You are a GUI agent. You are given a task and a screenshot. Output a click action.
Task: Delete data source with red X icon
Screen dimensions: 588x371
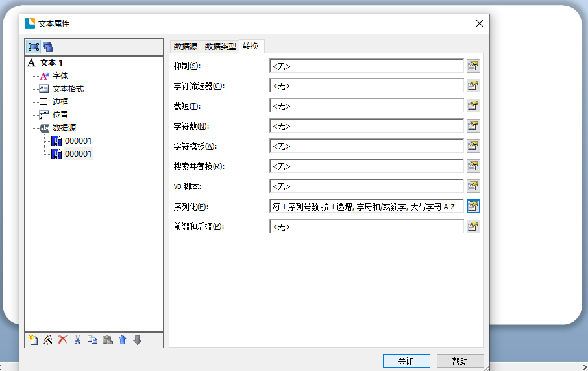(62, 340)
